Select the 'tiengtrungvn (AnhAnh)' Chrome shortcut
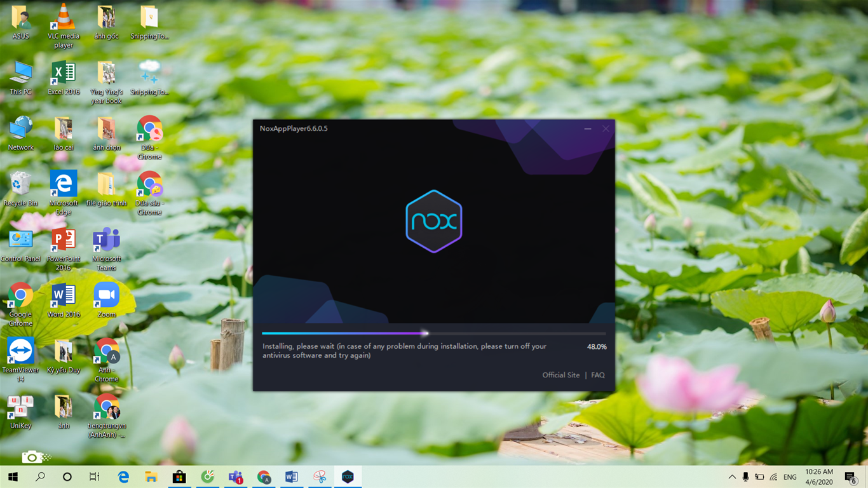This screenshot has height=488, width=868. (106, 416)
